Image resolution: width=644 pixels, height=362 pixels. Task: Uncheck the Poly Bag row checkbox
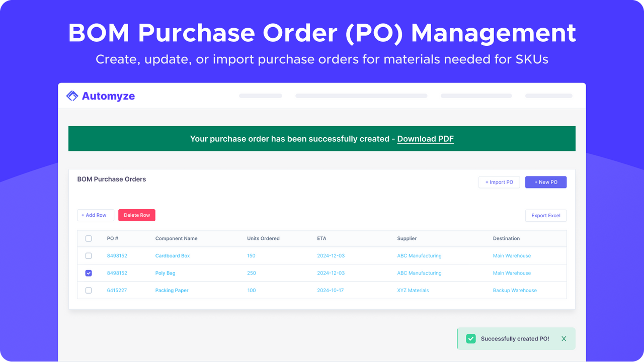[89, 273]
